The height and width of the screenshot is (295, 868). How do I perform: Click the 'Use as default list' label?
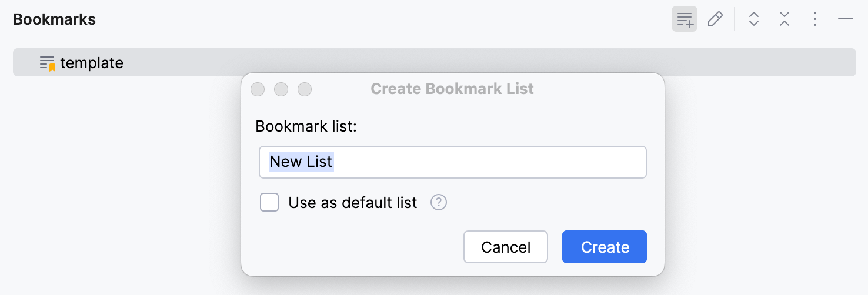(x=352, y=203)
